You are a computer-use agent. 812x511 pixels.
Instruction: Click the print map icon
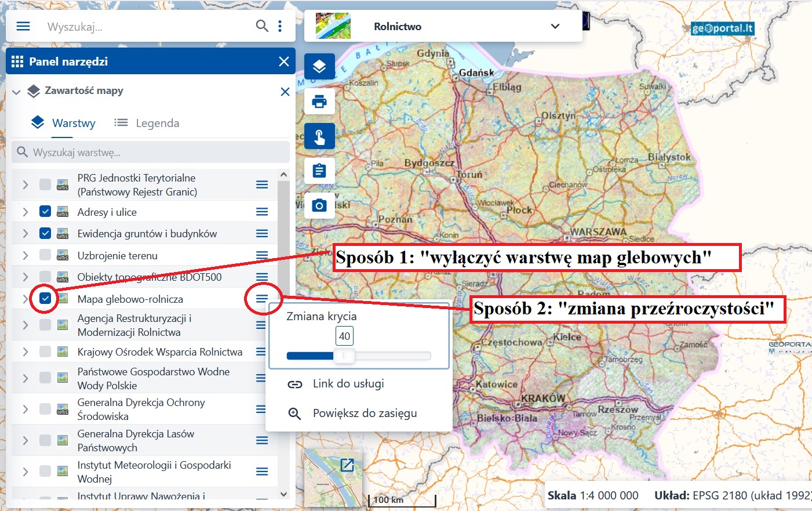point(319,102)
